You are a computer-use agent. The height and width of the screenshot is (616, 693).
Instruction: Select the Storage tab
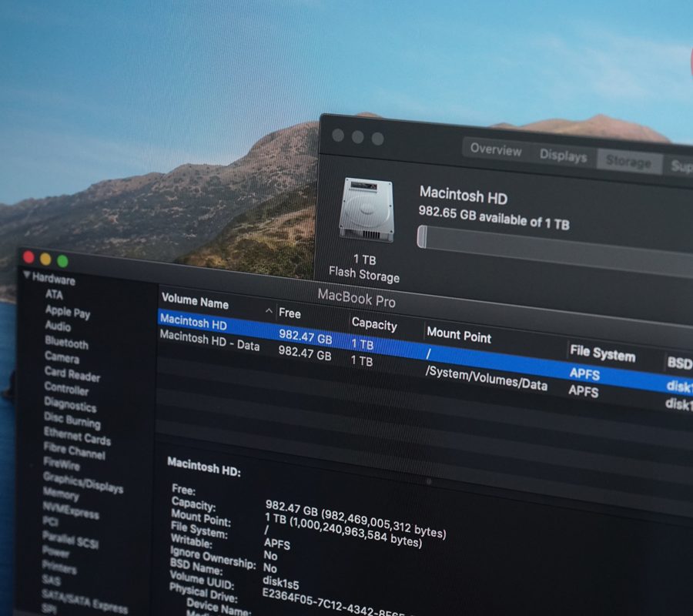[628, 162]
